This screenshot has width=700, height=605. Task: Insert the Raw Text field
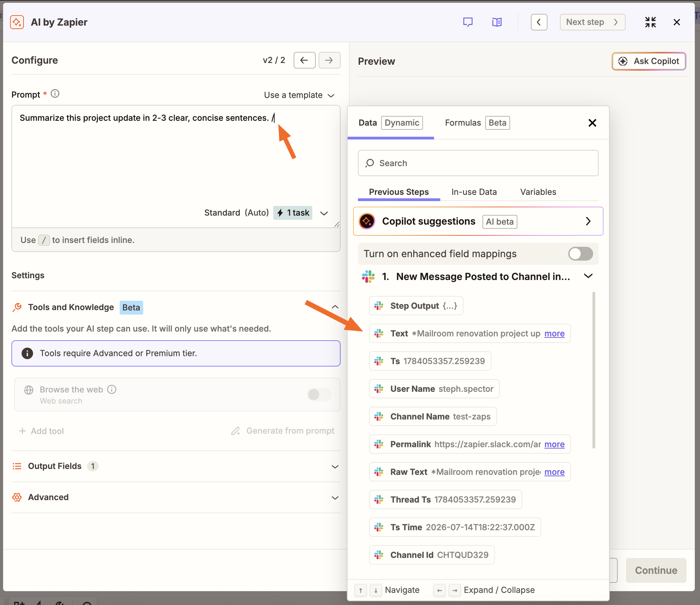470,472
